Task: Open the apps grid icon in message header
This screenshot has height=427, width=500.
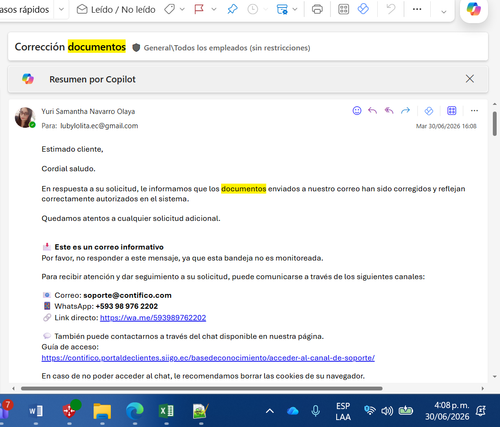Action: click(452, 111)
